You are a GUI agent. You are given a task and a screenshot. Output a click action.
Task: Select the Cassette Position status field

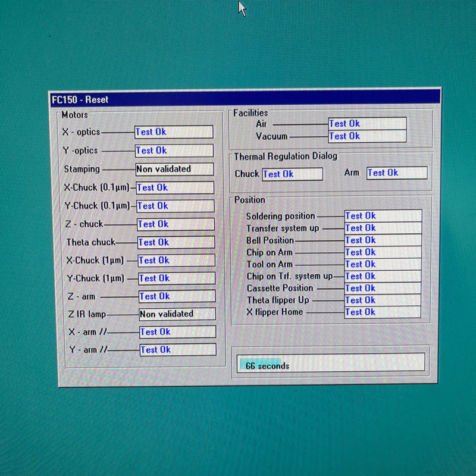click(383, 288)
